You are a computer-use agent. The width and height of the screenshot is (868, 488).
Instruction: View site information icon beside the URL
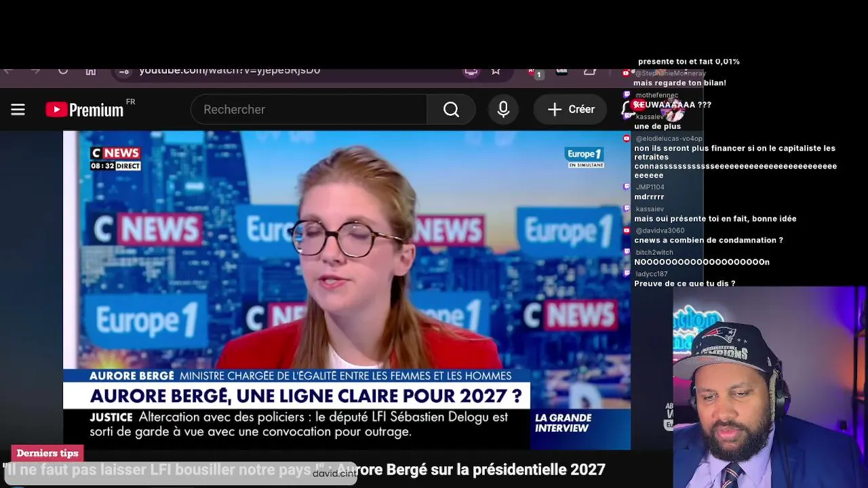[x=123, y=70]
